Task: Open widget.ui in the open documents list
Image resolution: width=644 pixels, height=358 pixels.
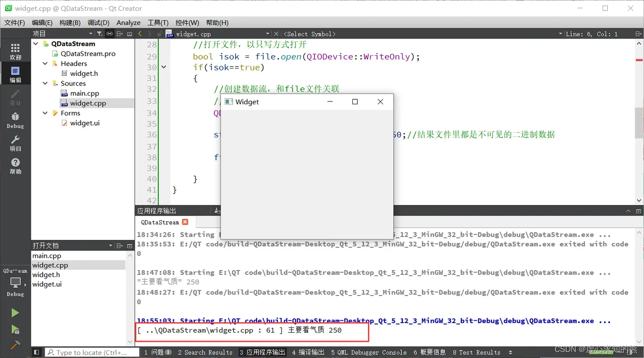Action: tap(78, 284)
